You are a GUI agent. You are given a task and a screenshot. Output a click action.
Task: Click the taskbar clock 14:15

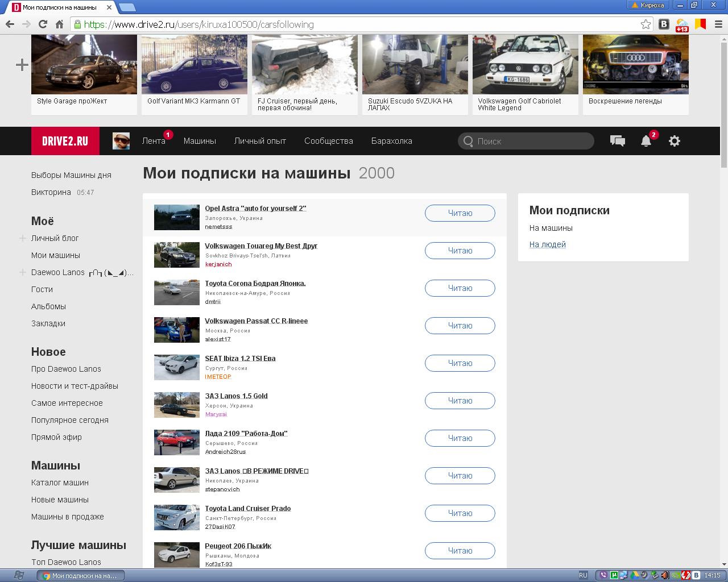(x=713, y=575)
